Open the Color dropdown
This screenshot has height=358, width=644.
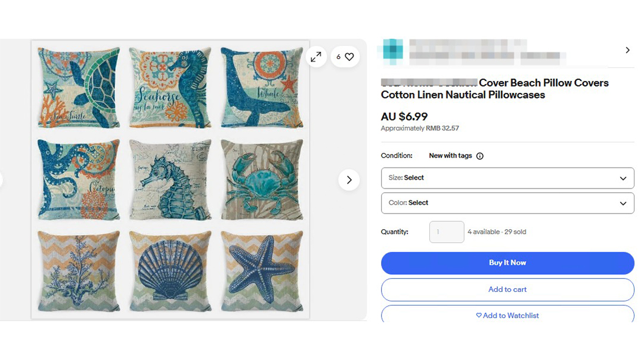507,203
